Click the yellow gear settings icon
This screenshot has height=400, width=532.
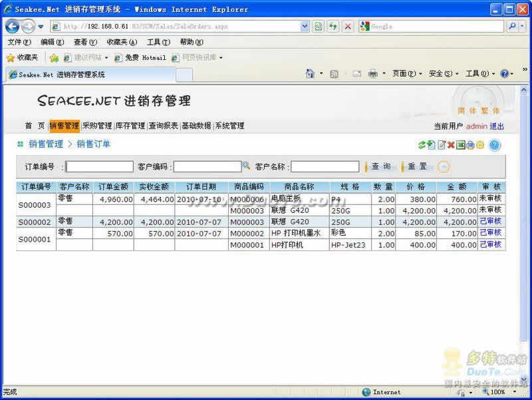[480, 145]
